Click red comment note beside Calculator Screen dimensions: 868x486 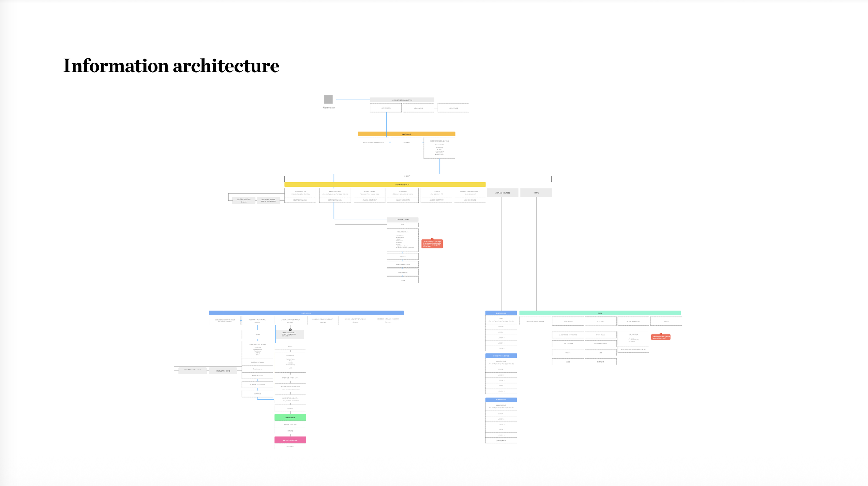coord(661,337)
